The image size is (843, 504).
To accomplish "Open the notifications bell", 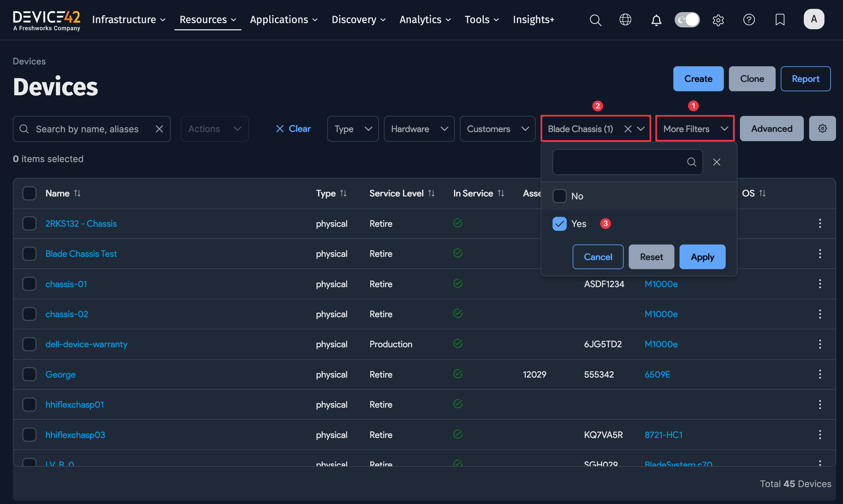I will tap(656, 20).
